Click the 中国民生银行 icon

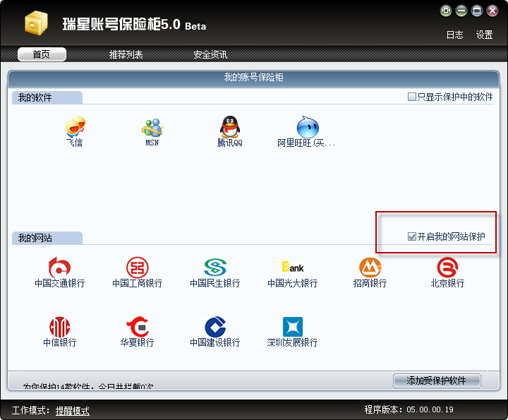214,268
